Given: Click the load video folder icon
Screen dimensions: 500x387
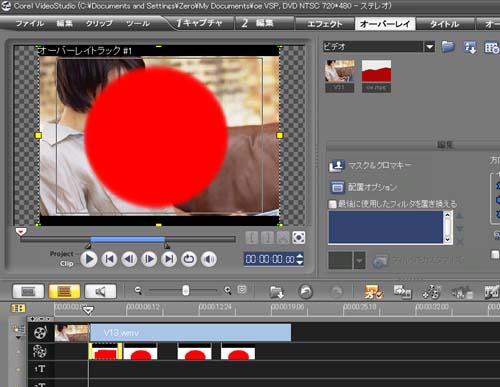Looking at the screenshot, I should click(x=448, y=47).
